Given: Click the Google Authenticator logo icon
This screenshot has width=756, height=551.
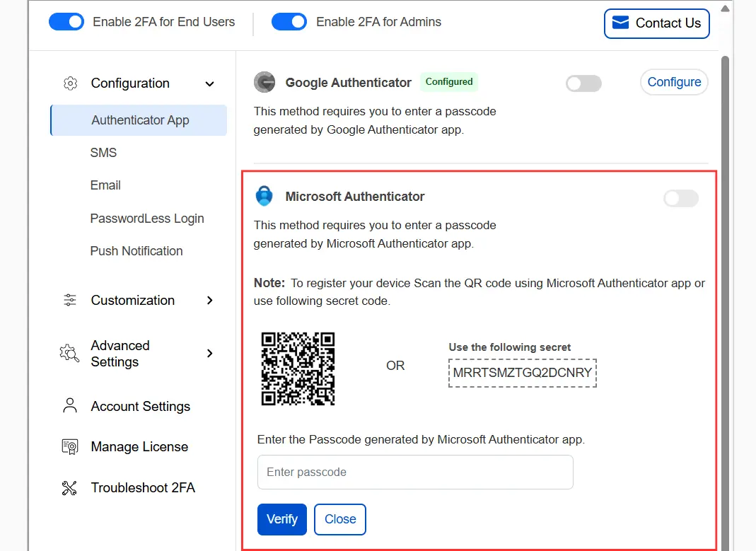Looking at the screenshot, I should 264,83.
